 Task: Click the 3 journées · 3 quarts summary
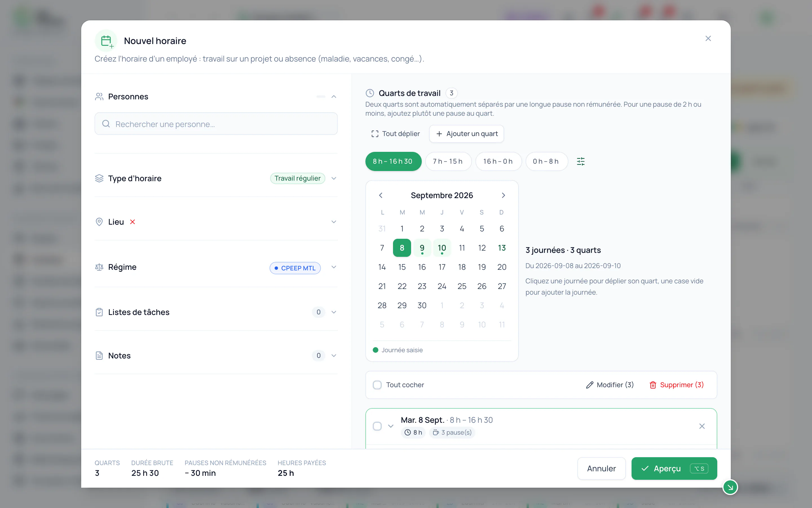pos(563,250)
